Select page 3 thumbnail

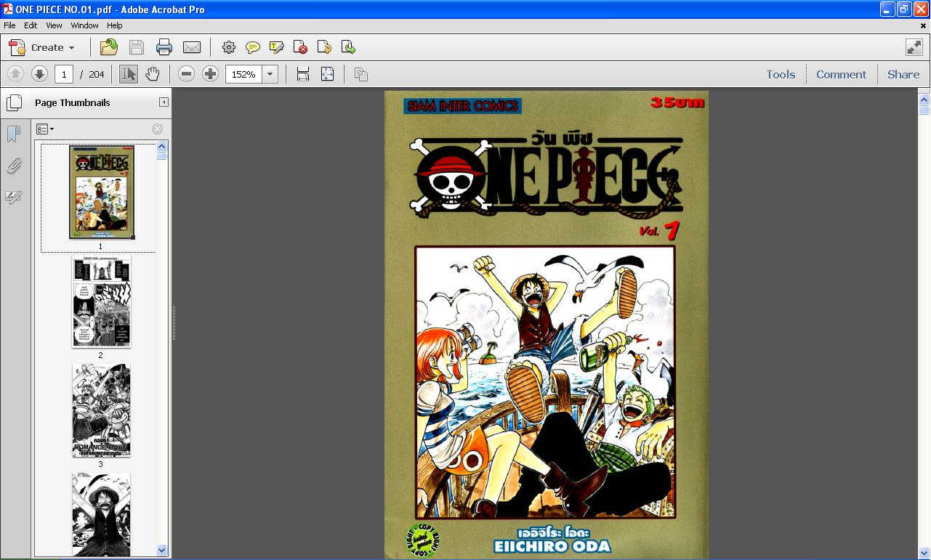[101, 410]
